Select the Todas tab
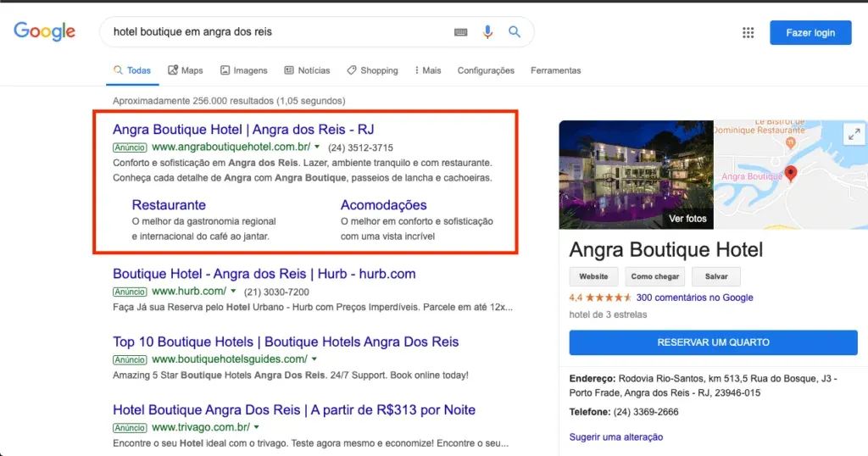This screenshot has height=456, width=868. pyautogui.click(x=132, y=70)
